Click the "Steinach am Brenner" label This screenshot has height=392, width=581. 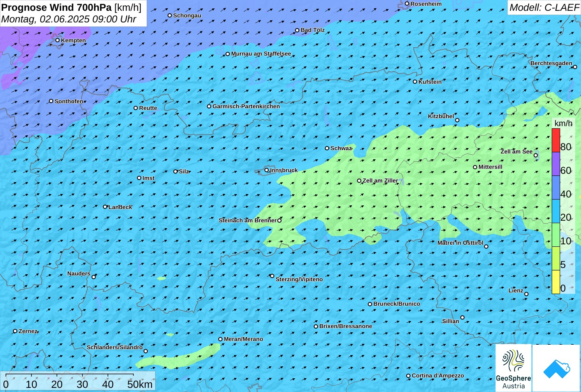point(247,220)
